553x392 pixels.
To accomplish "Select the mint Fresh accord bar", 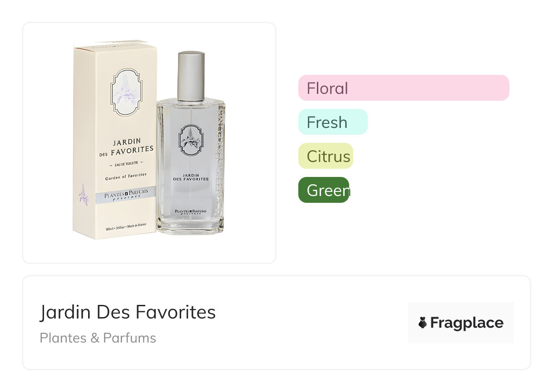I will click(332, 122).
